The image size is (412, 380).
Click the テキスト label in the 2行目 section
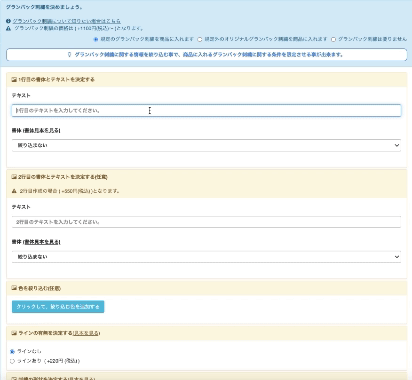(21, 207)
